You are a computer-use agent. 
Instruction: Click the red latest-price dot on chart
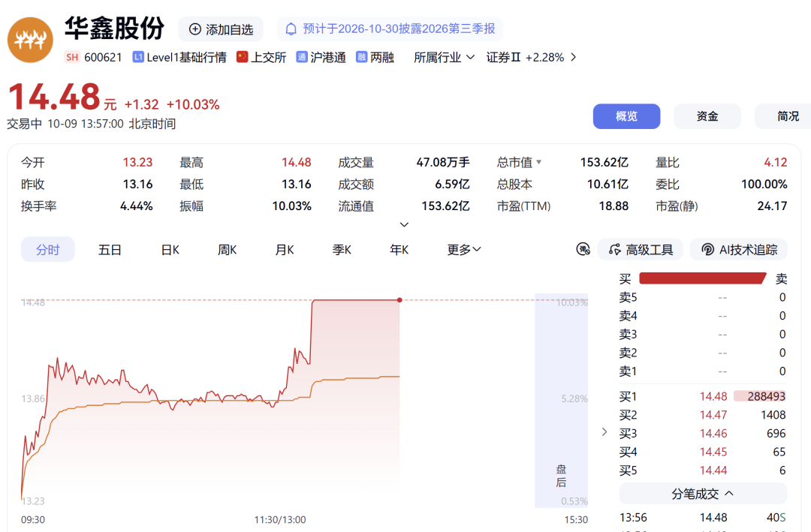click(x=399, y=300)
